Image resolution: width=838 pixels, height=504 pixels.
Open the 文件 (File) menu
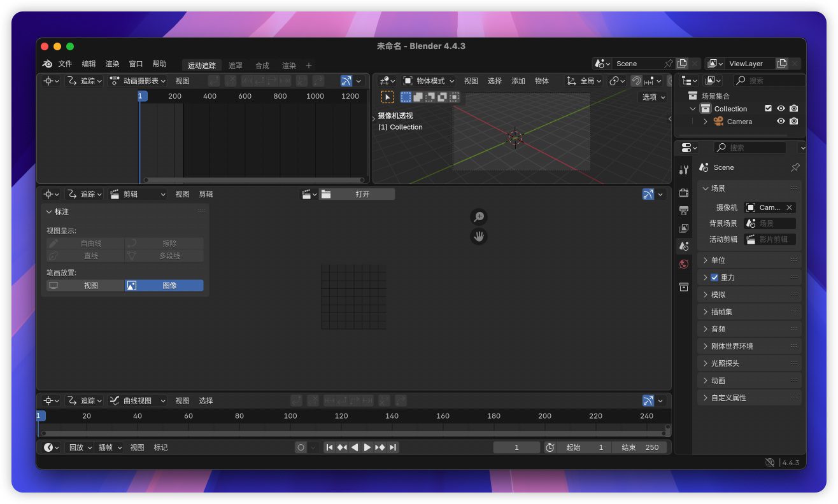coord(65,64)
